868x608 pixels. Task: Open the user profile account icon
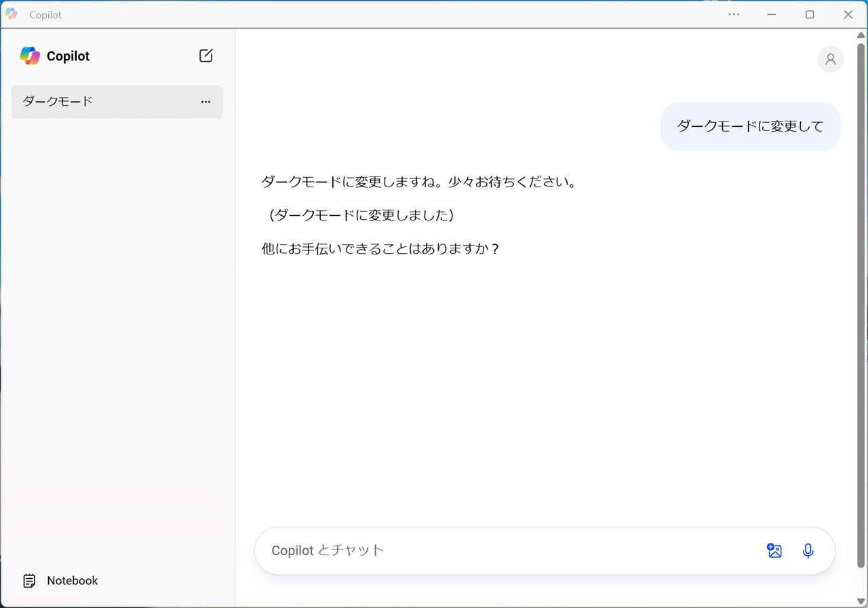[x=830, y=59]
